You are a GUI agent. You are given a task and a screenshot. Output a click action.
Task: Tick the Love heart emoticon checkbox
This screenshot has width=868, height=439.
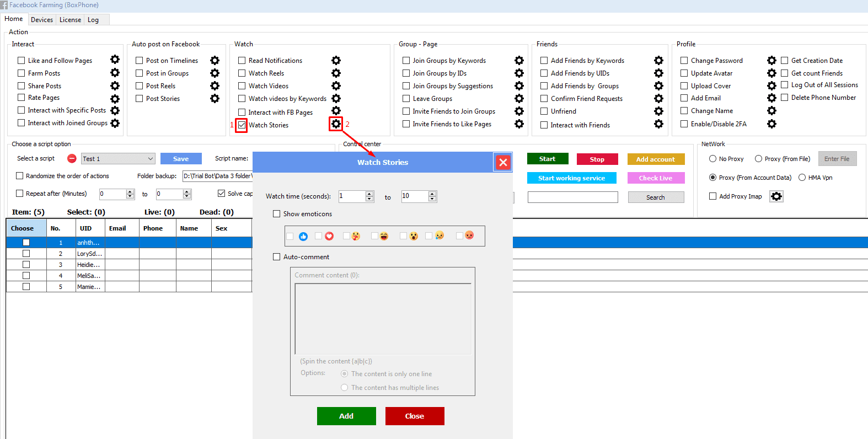pos(319,236)
